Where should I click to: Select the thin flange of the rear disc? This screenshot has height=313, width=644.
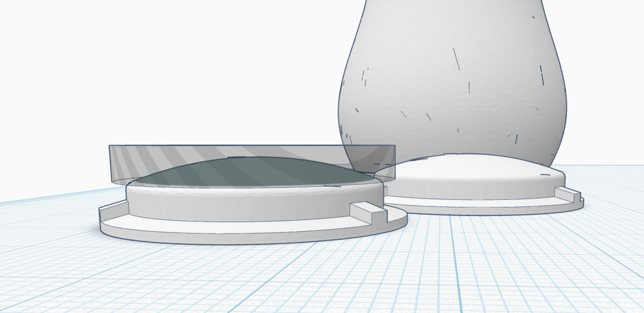[478, 206]
